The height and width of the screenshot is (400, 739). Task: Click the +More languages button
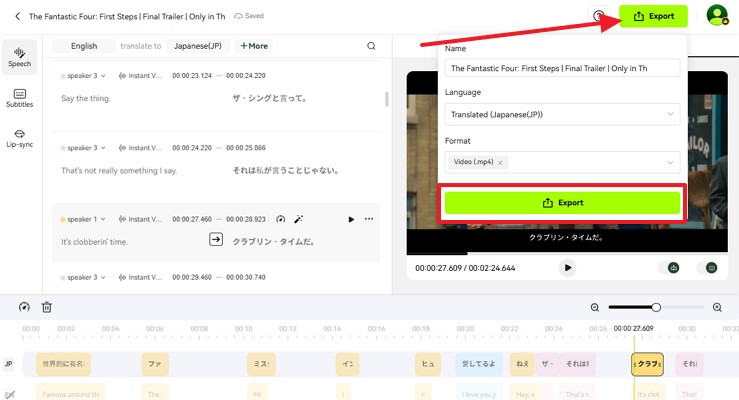tap(254, 46)
